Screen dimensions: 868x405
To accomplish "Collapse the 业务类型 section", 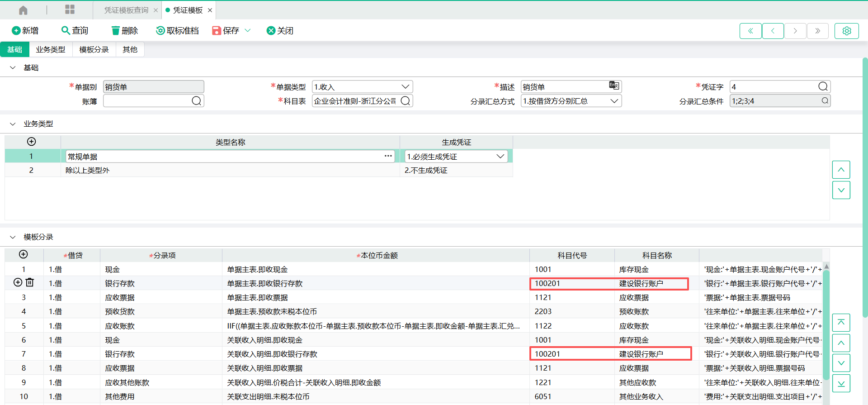I will pyautogui.click(x=13, y=124).
